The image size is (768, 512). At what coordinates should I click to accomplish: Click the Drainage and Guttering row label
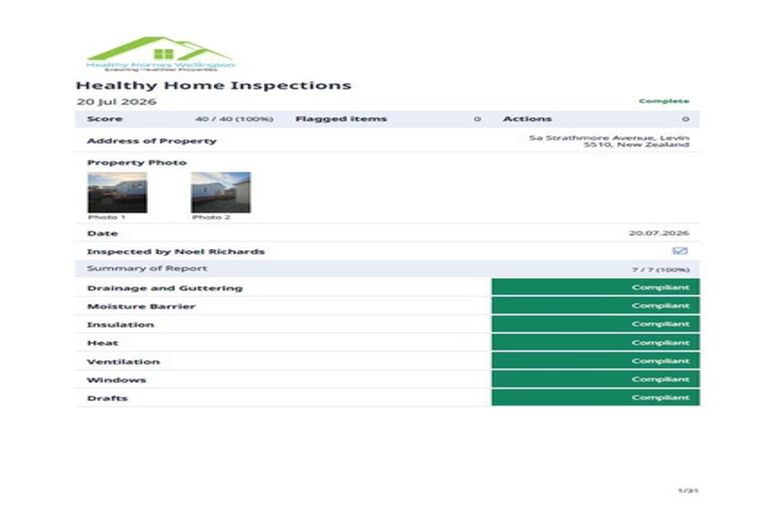pos(165,288)
